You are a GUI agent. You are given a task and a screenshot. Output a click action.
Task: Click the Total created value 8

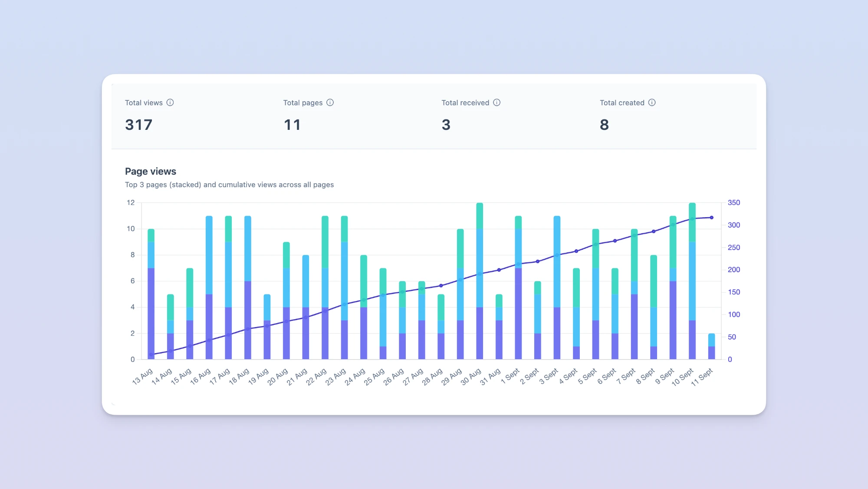pos(605,125)
